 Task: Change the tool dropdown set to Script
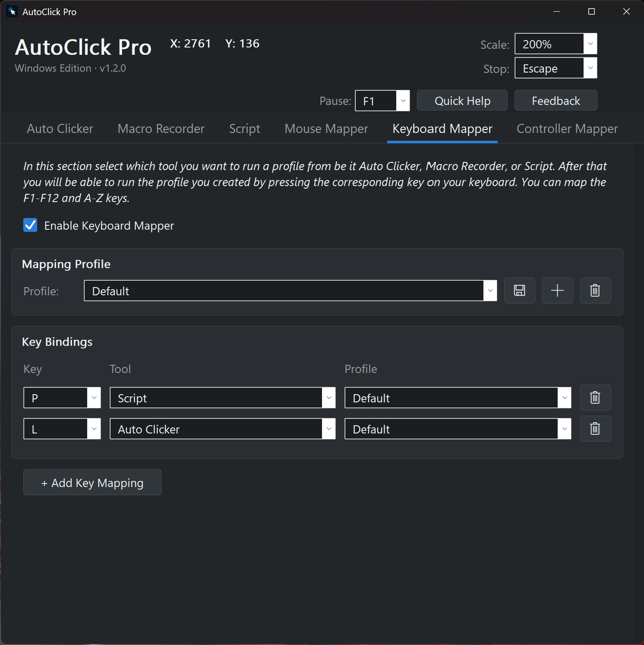[x=223, y=398]
